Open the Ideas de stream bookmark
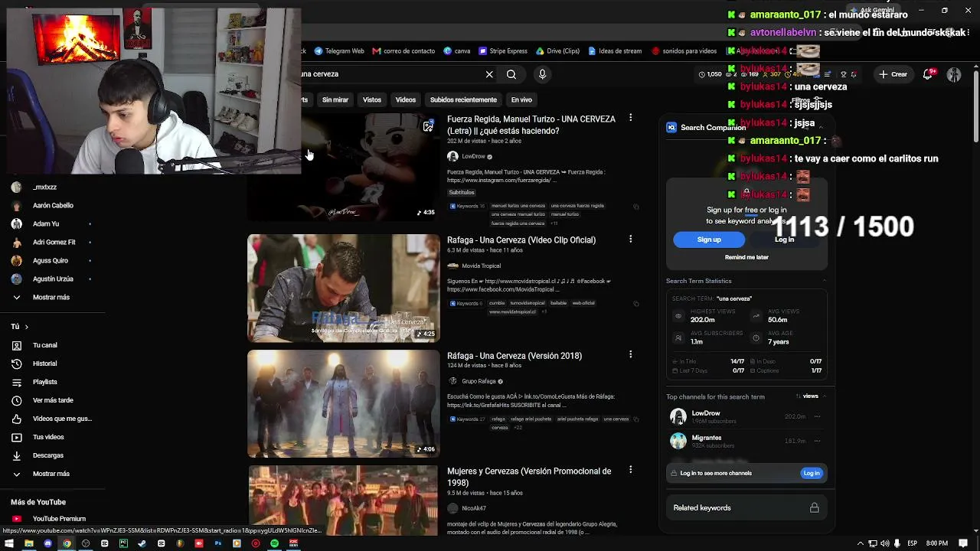The height and width of the screenshot is (551, 980). [x=615, y=51]
